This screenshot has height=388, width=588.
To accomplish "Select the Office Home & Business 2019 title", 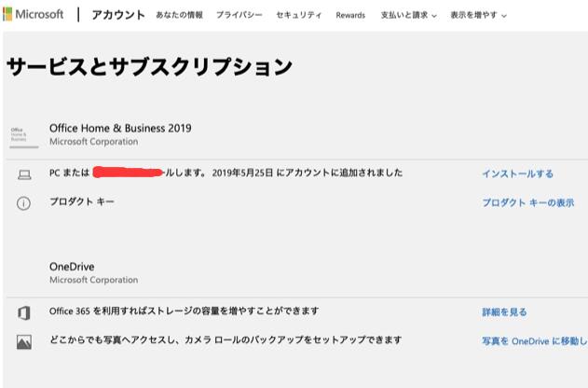I will (120, 129).
